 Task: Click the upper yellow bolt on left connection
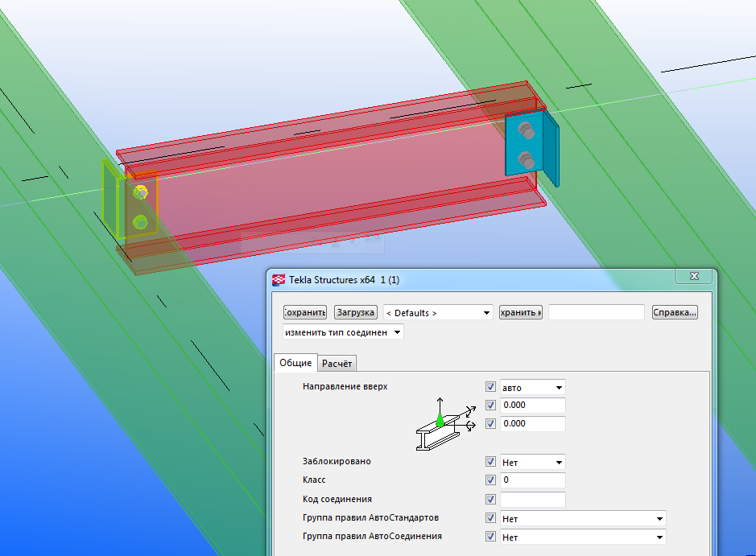[141, 193]
